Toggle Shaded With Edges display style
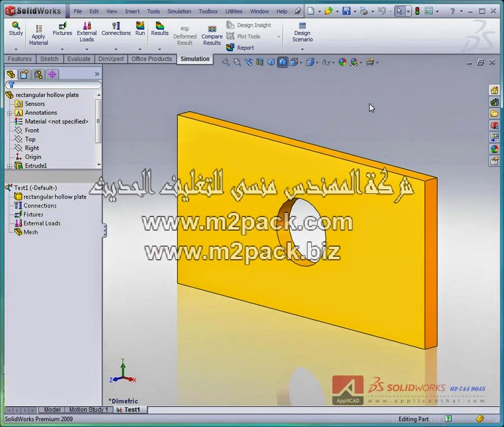Image resolution: width=504 pixels, height=427 pixels. 282,62
